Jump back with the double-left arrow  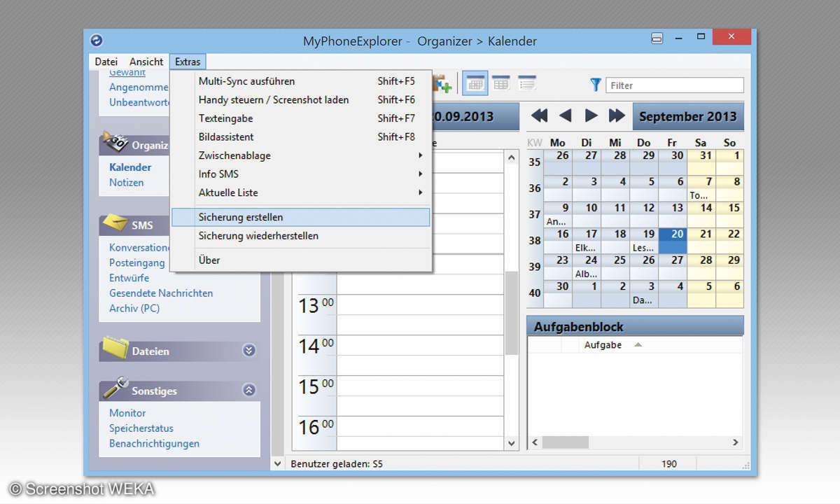[x=539, y=115]
